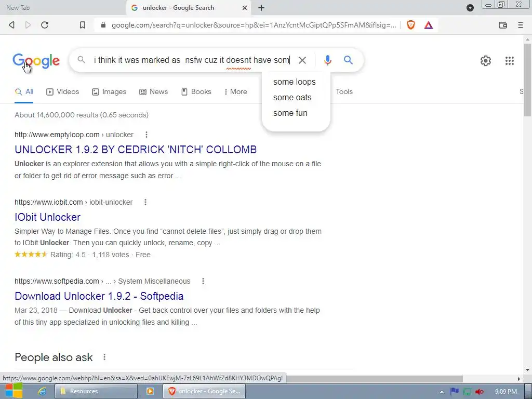
Task: Open the Brave wallet icon
Action: [x=503, y=25]
